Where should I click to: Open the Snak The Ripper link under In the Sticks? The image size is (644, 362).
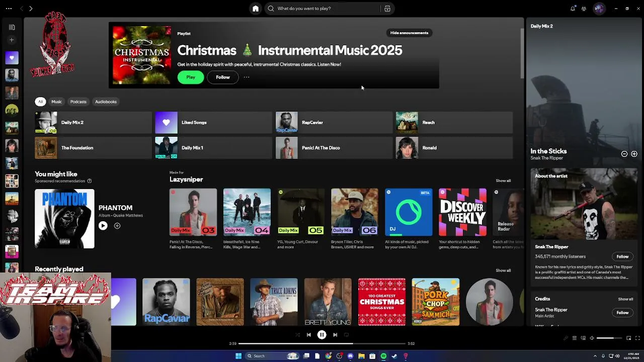(x=546, y=158)
